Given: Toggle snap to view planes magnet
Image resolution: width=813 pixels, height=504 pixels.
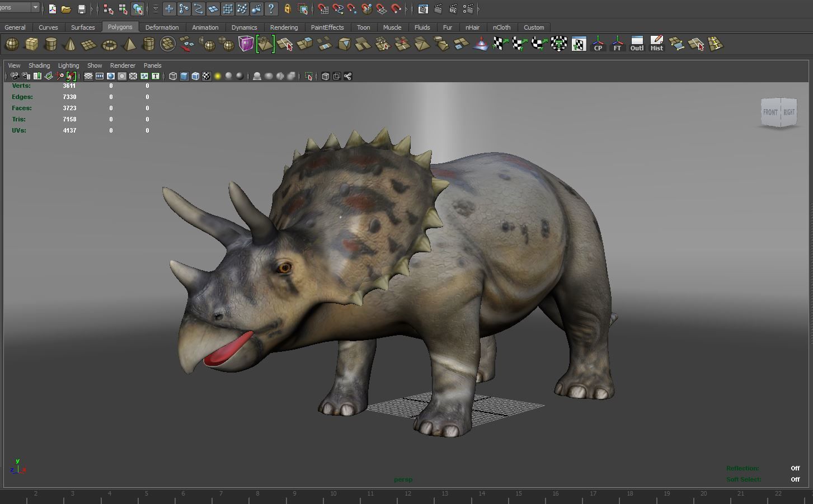Looking at the screenshot, I should tap(381, 9).
